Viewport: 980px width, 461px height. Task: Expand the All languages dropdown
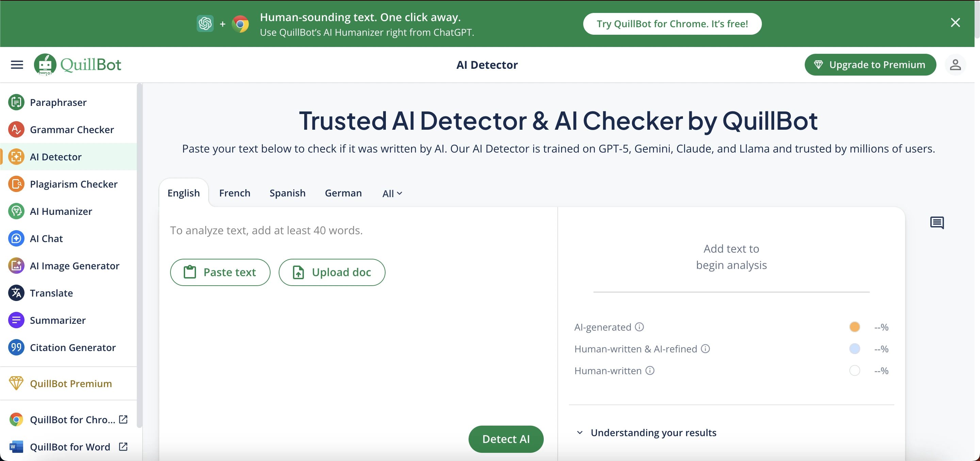click(392, 193)
